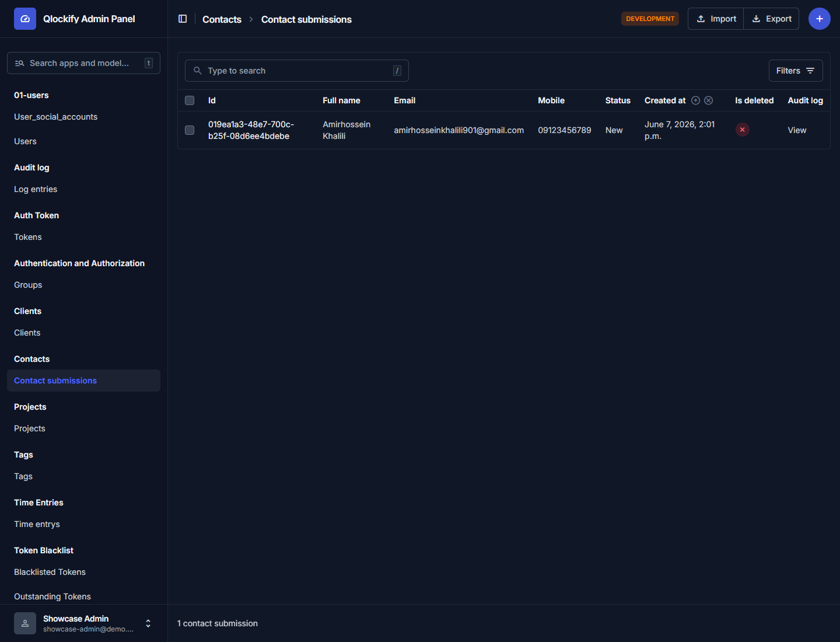The width and height of the screenshot is (840, 642).
Task: Click the Export button
Action: 771,19
